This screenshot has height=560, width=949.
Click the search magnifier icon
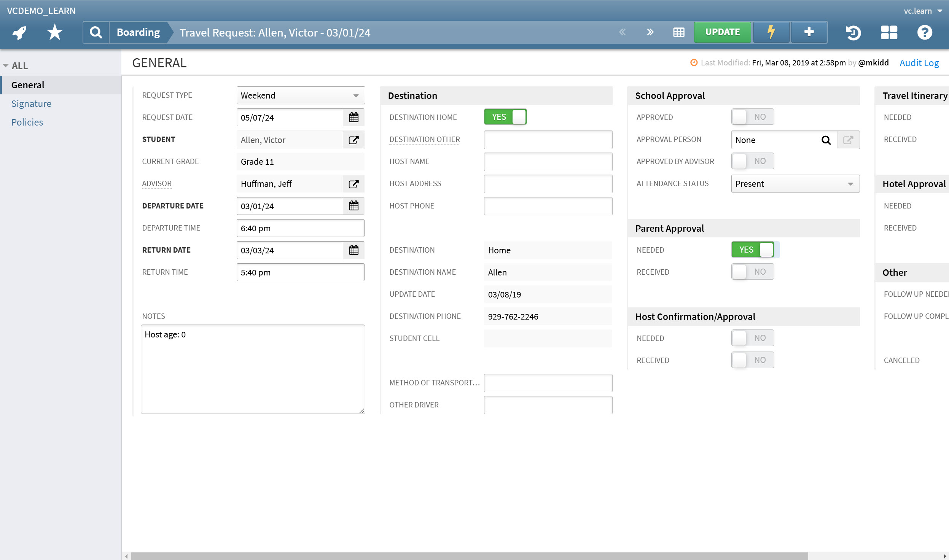96,32
